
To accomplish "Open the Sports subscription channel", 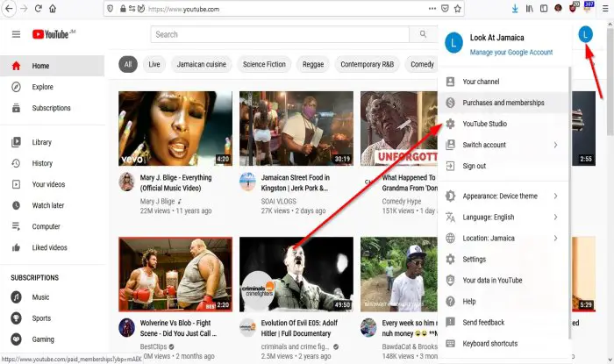I will coord(52,318).
